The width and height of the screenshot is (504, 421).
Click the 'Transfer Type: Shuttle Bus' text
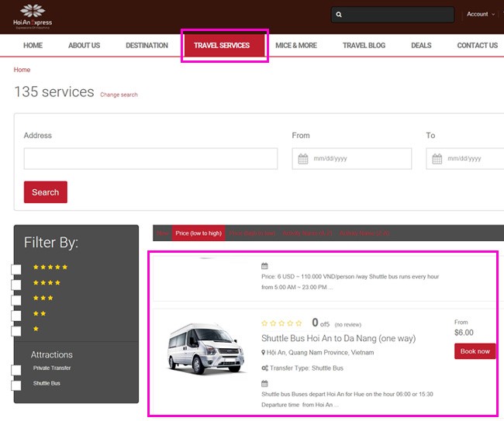tap(306, 368)
